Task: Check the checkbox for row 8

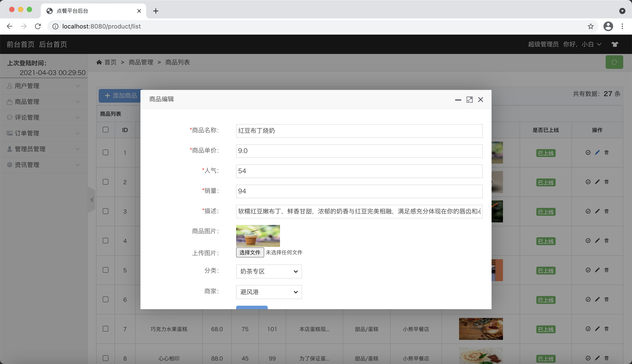Action: click(x=106, y=358)
